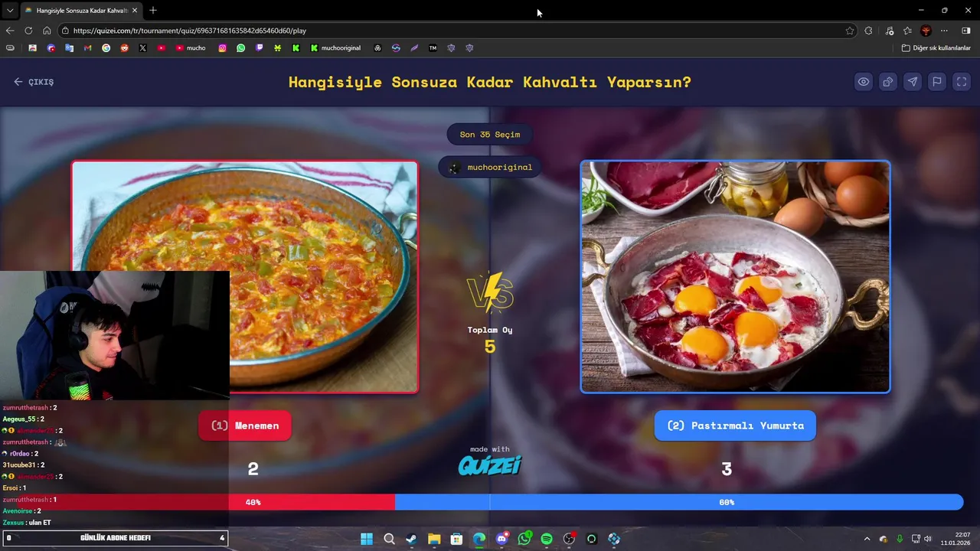Click the paper plane share icon
The width and height of the screenshot is (980, 551).
click(x=912, y=82)
